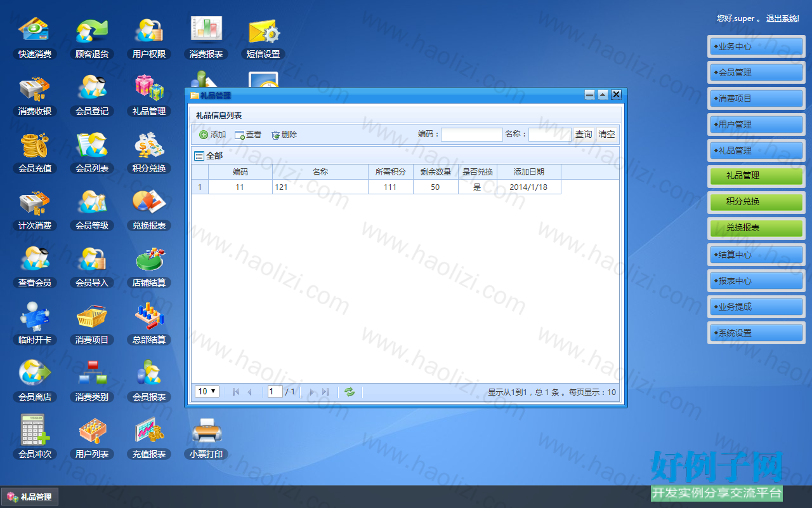
Task: Open the 消费类别 desktop icon
Action: tap(92, 381)
